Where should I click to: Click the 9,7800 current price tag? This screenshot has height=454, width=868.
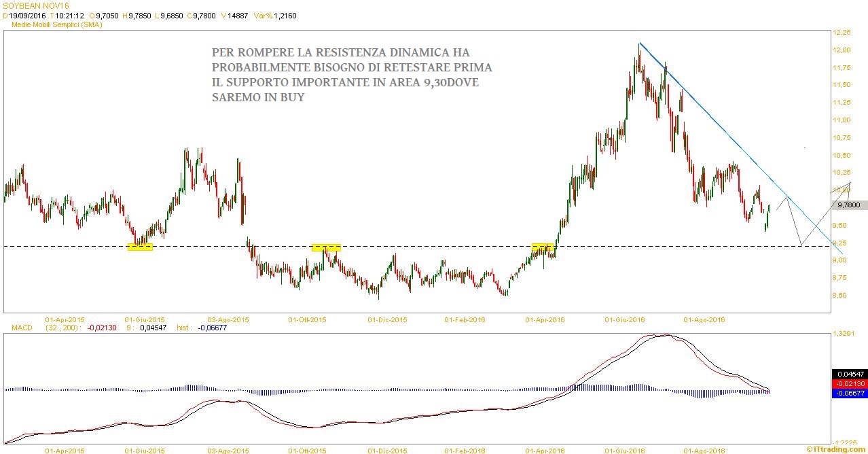point(849,205)
